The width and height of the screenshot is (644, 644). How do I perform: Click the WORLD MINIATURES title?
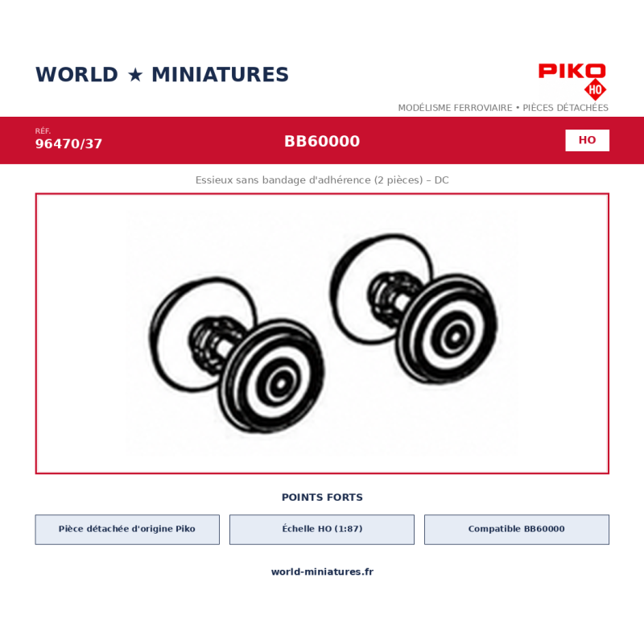(163, 75)
